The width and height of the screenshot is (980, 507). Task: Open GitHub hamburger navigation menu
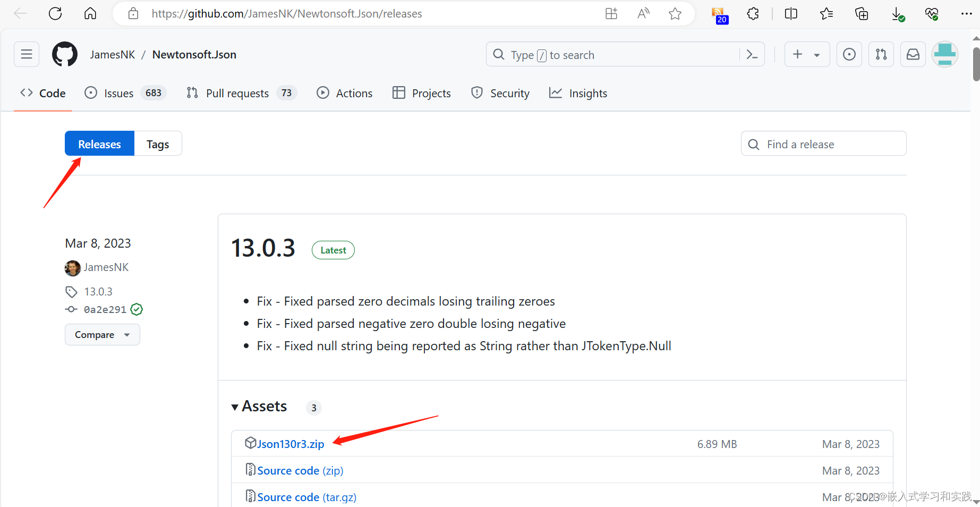click(27, 54)
